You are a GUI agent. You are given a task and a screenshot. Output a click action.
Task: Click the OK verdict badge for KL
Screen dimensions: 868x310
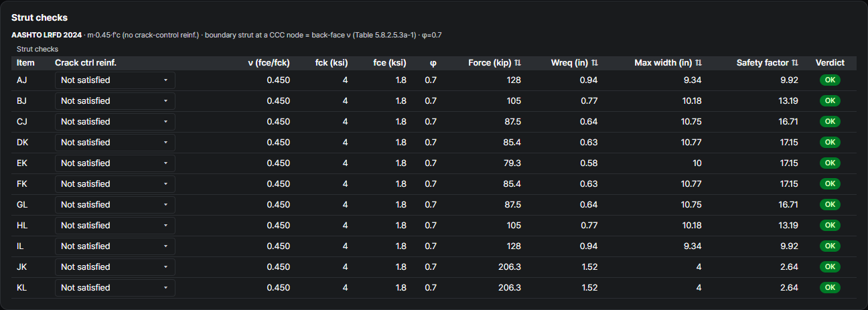[x=830, y=288]
